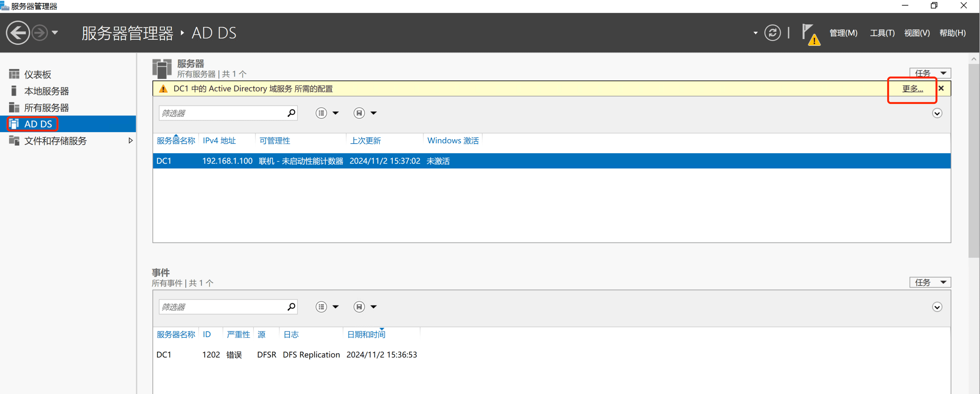Click the back navigation arrow
Image resolution: width=980 pixels, height=394 pixels.
pyautogui.click(x=17, y=33)
